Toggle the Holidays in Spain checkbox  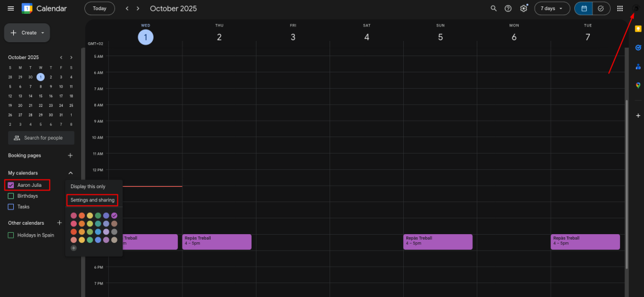pyautogui.click(x=11, y=235)
